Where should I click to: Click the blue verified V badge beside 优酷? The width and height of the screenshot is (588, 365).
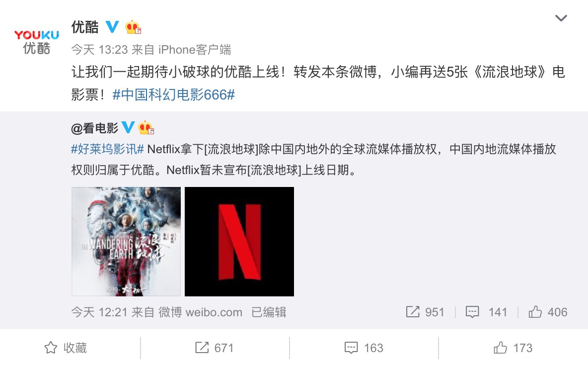[112, 27]
